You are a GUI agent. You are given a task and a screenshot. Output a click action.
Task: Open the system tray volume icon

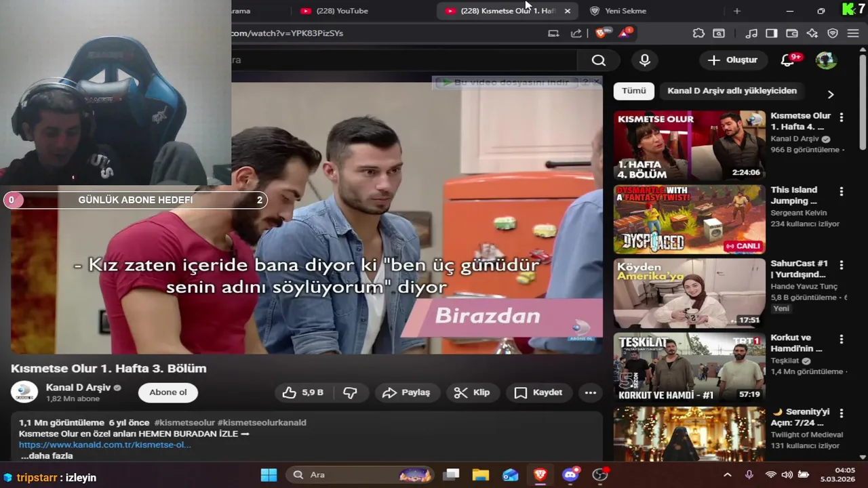(x=787, y=475)
